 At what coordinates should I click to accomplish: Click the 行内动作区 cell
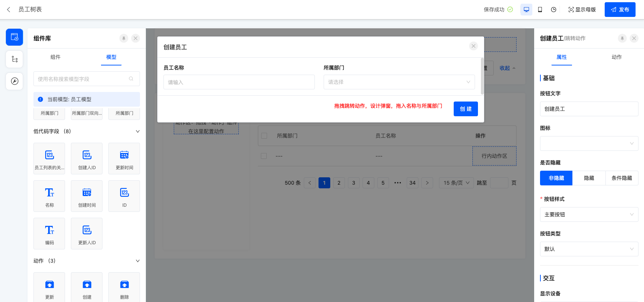[494, 156]
